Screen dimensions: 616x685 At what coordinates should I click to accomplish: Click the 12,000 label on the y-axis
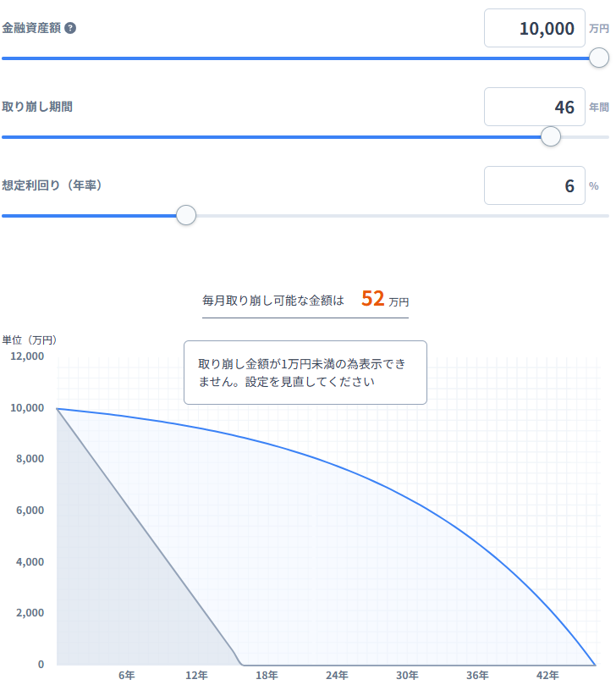pyautogui.click(x=28, y=356)
